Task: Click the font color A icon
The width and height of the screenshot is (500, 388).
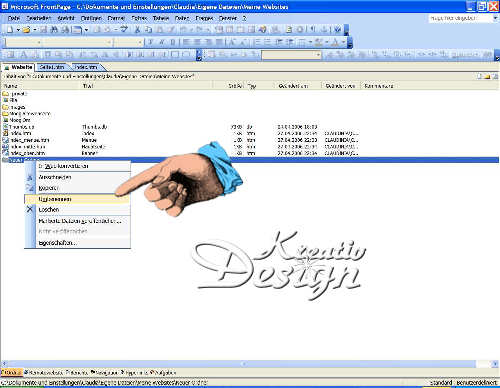Action: coord(335,42)
